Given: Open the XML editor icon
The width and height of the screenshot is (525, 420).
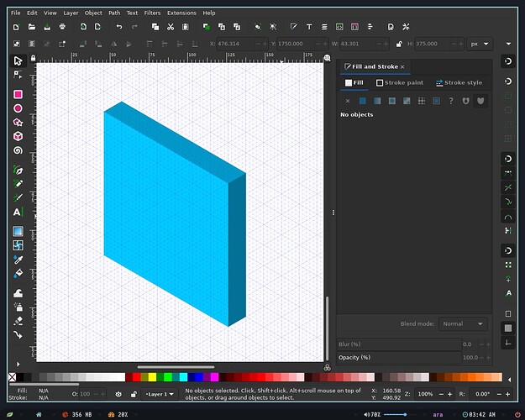Looking at the screenshot, I should pos(339,27).
